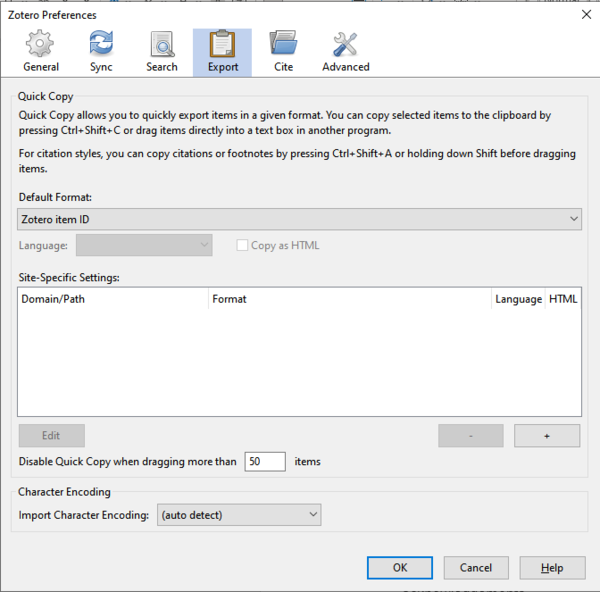Click the Cancel button
The height and width of the screenshot is (592, 600).
pyautogui.click(x=476, y=568)
